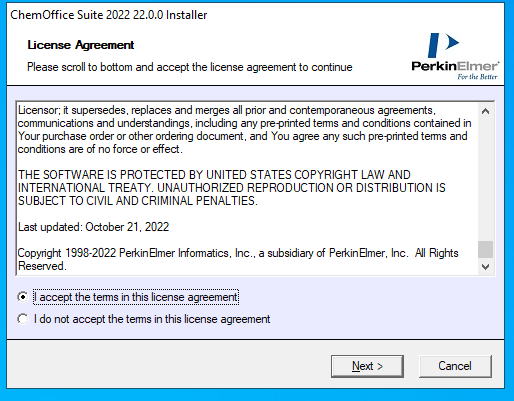Click the license text scrollbar thumb
514x401 pixels.
pyautogui.click(x=485, y=249)
